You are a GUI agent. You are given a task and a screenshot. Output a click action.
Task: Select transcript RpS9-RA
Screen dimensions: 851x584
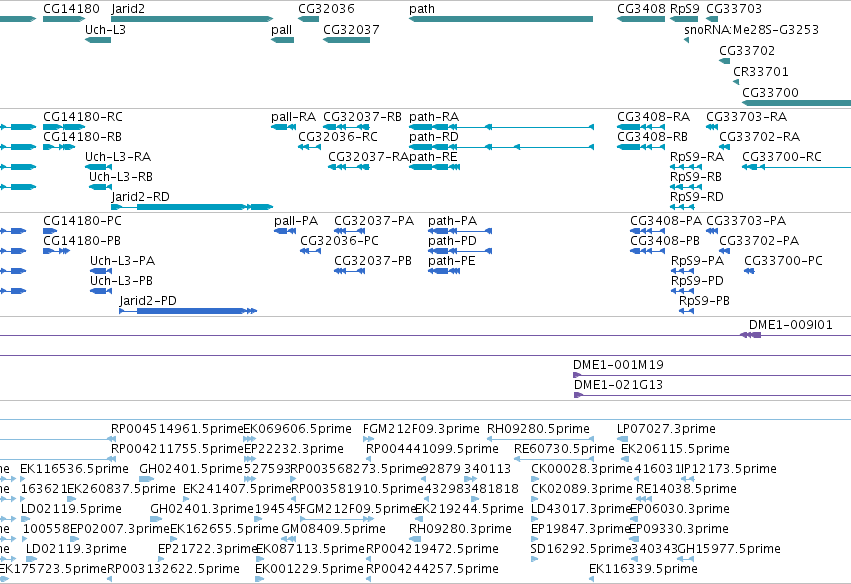pyautogui.click(x=697, y=157)
